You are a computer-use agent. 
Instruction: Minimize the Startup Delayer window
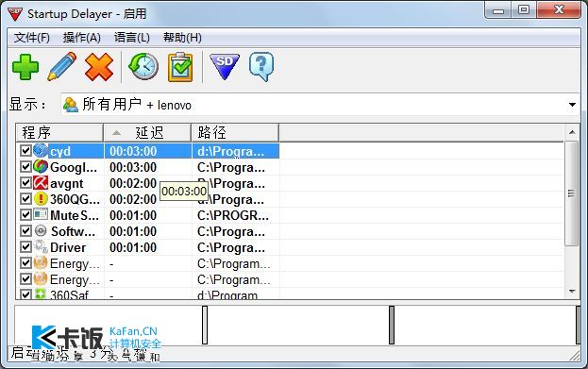498,10
